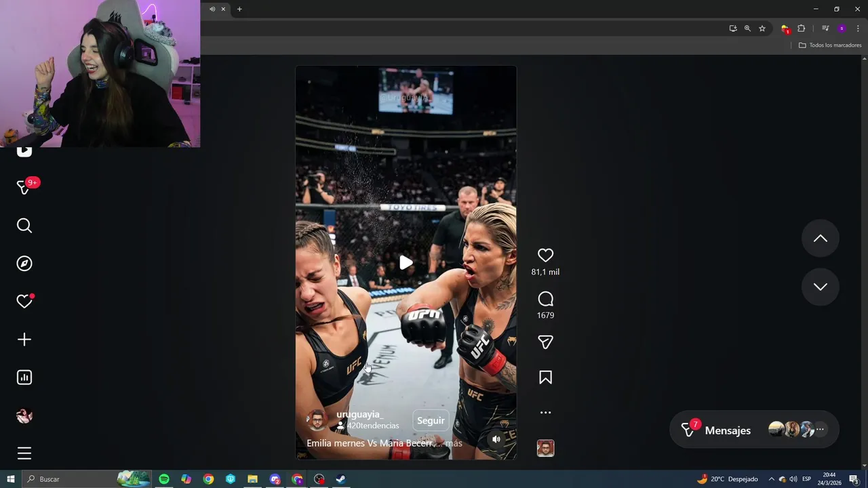Go to next reel with down chevron
This screenshot has height=488, width=868.
point(820,287)
